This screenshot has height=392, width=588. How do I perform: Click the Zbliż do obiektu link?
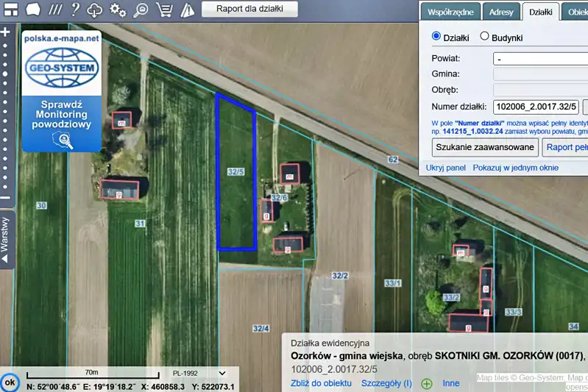point(321,383)
